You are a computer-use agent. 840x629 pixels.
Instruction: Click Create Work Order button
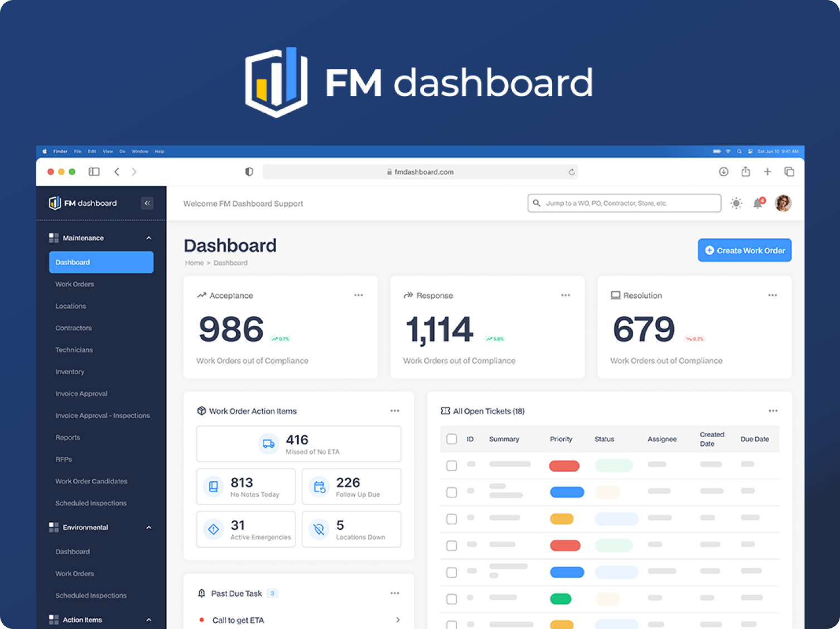(745, 250)
